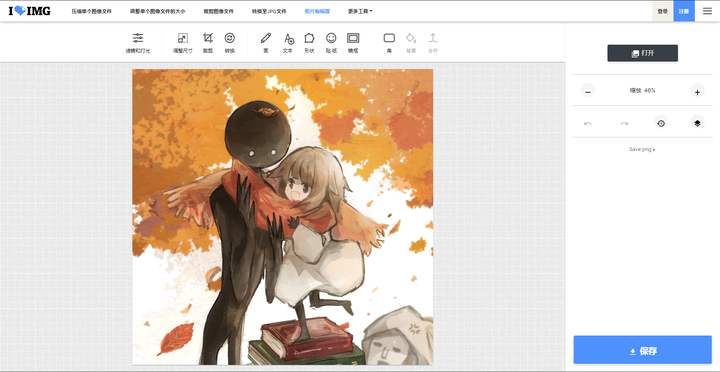Open the transform rotate tool

click(230, 43)
